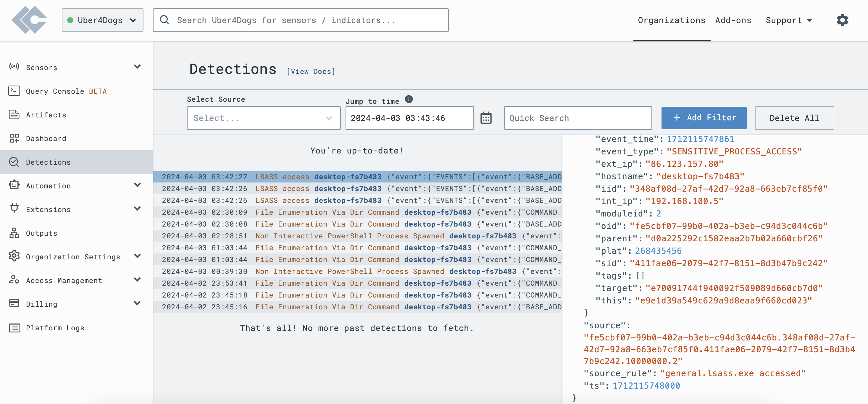The image size is (868, 404).
Task: Open Outputs in the sidebar
Action: pos(41,233)
